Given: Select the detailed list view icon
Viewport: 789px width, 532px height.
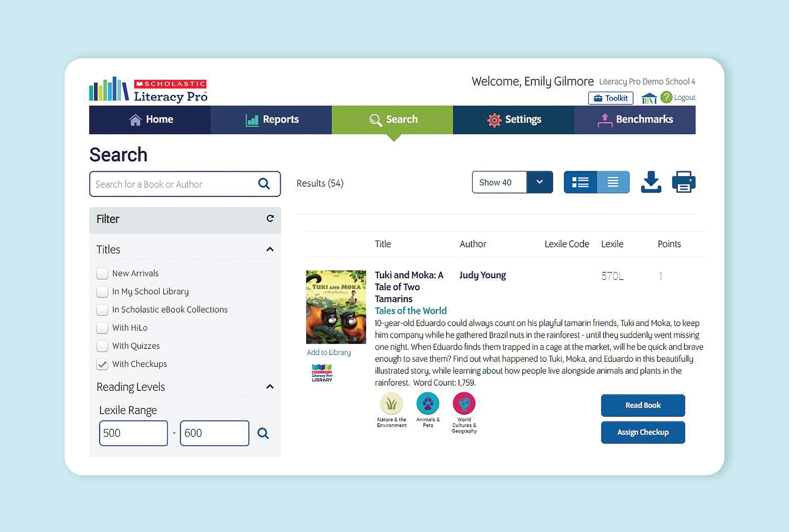Looking at the screenshot, I should coord(580,182).
